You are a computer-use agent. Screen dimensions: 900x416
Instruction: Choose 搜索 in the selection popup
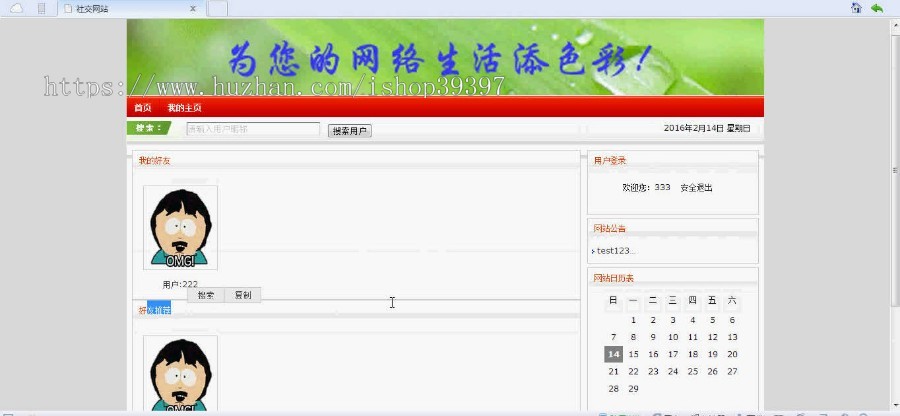tap(206, 295)
